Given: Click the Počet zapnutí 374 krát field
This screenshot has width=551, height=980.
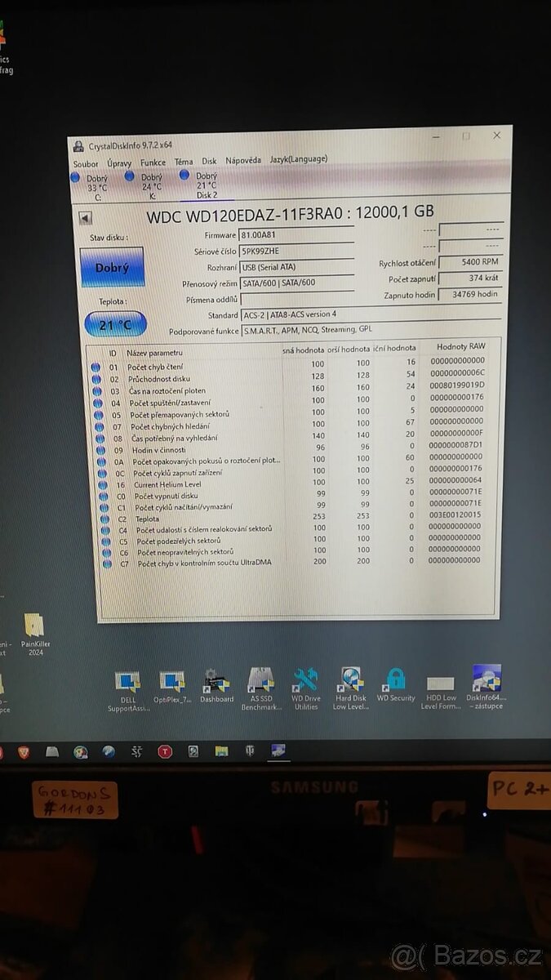Looking at the screenshot, I should [470, 278].
